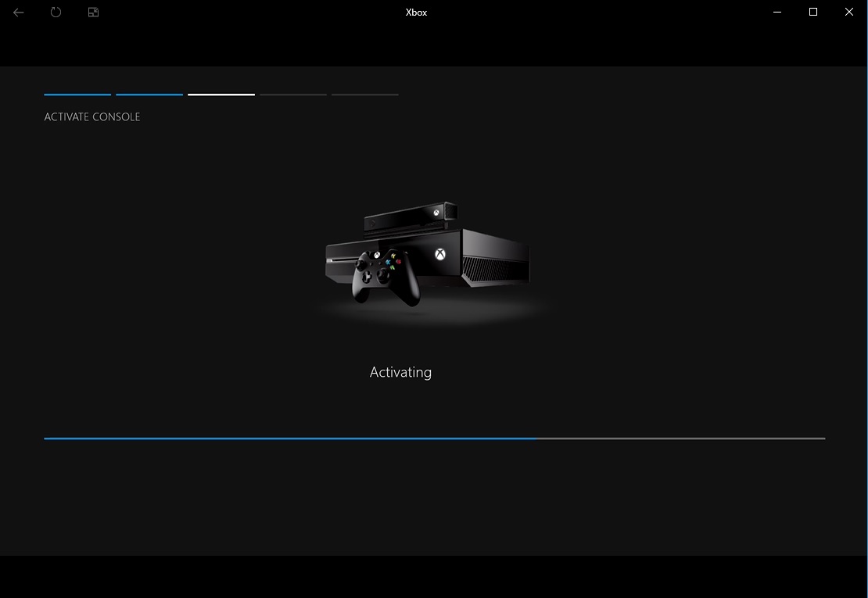The height and width of the screenshot is (598, 868).
Task: Minimize the Xbox window
Action: (777, 13)
